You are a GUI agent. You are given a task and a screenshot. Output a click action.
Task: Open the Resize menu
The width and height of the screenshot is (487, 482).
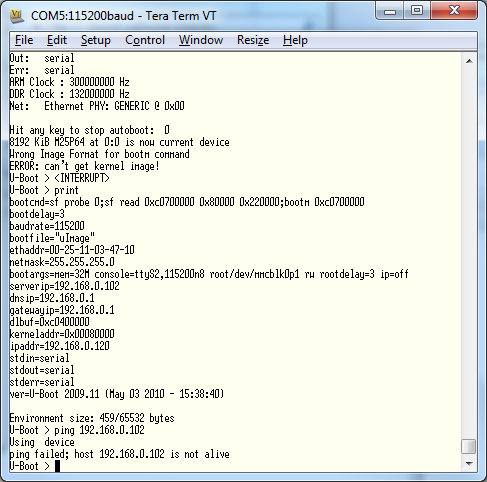click(x=253, y=40)
